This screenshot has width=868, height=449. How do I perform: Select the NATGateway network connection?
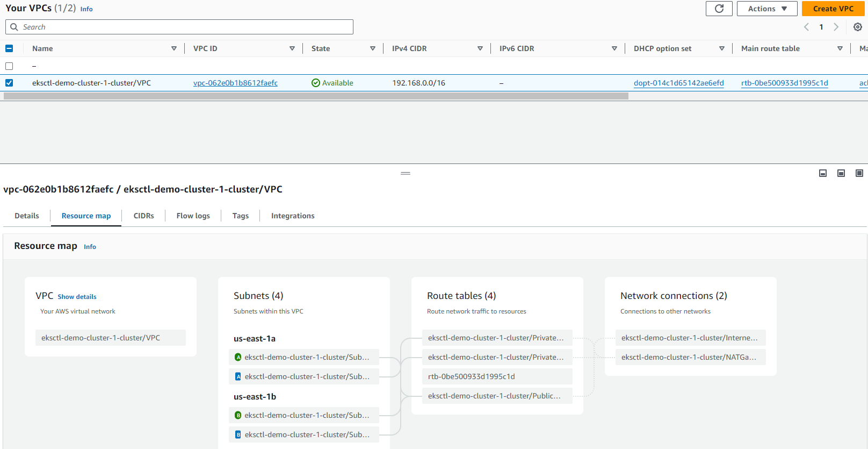(x=691, y=357)
